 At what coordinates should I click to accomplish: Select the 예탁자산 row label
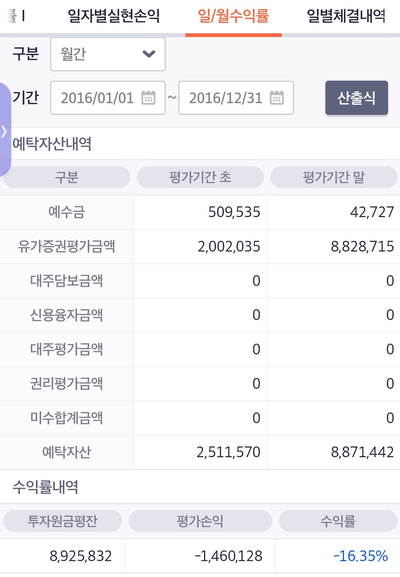click(x=67, y=452)
